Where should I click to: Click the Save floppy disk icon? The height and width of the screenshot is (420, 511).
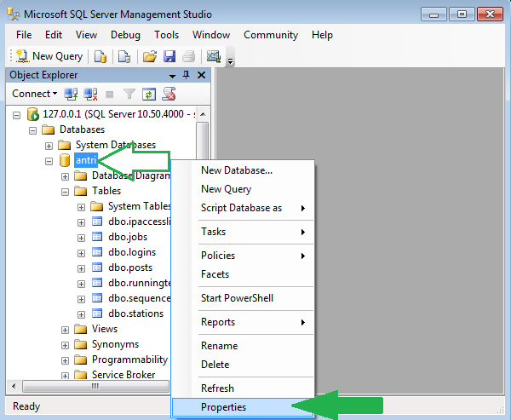[169, 56]
